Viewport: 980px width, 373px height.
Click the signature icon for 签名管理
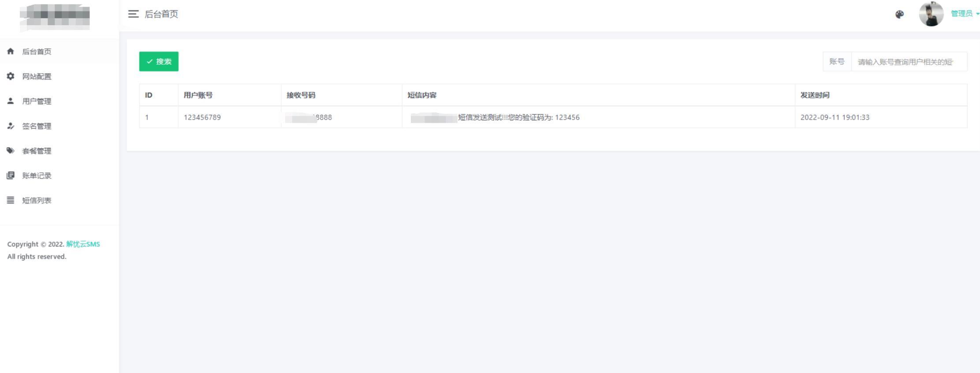tap(11, 126)
